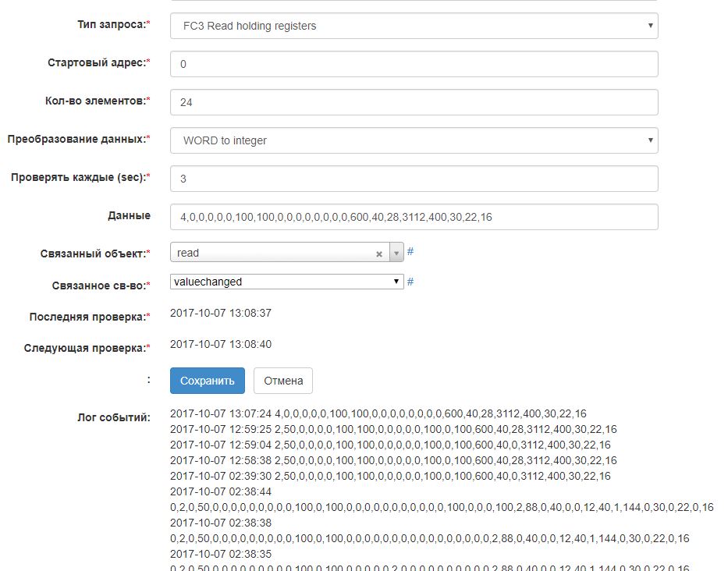Click the check interval field containing 3

(x=414, y=179)
